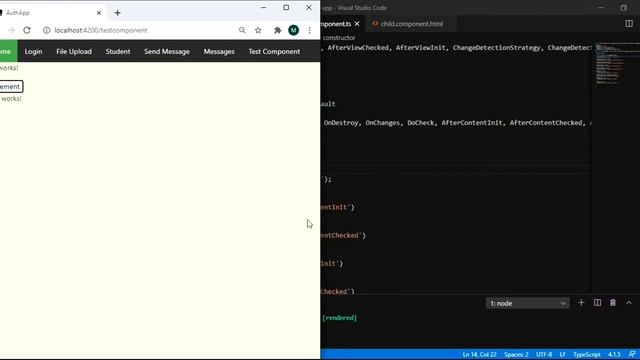The width and height of the screenshot is (640, 360).
Task: Click 'AfterContentInit' in the implements line
Action: point(472,123)
